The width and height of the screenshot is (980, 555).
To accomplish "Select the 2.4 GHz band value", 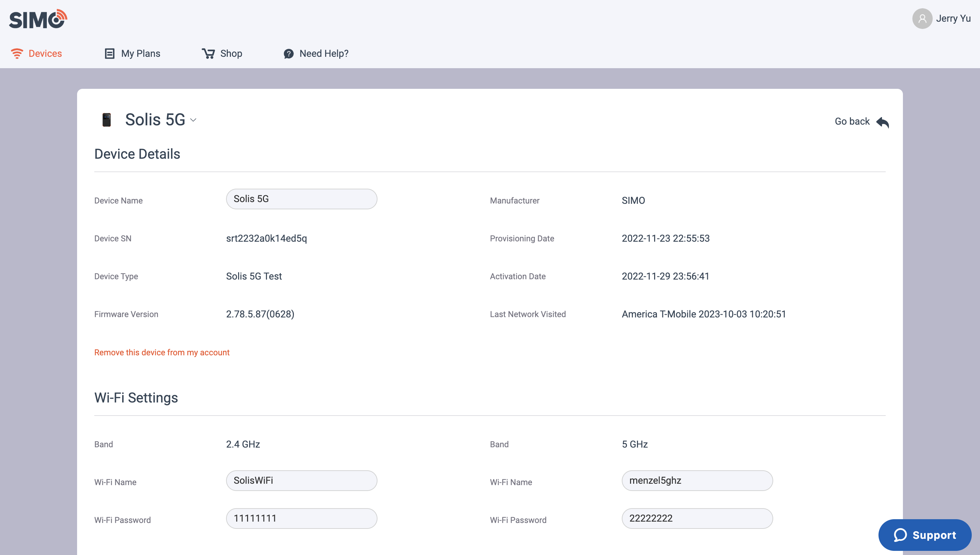I will [x=243, y=444].
